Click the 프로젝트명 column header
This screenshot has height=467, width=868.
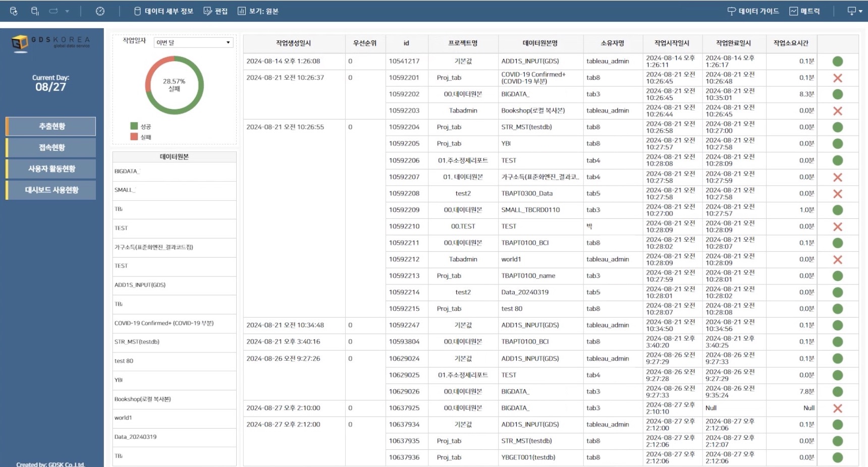click(463, 43)
